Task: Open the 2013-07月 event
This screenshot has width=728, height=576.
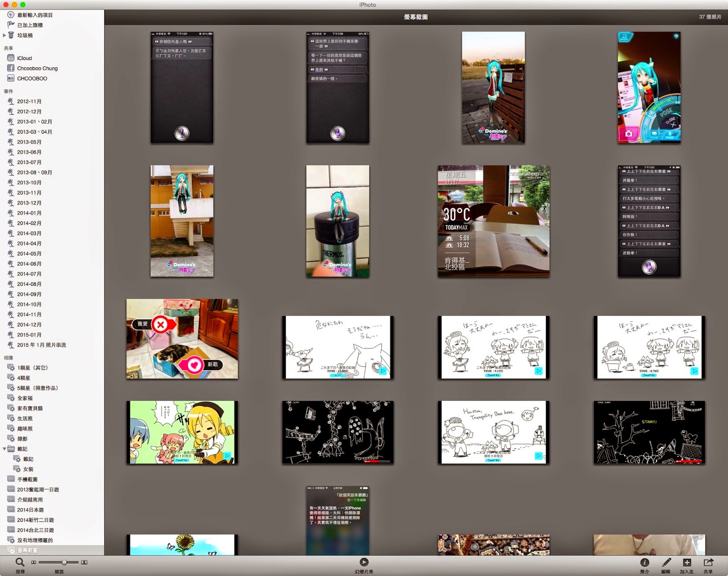Action: coord(29,162)
